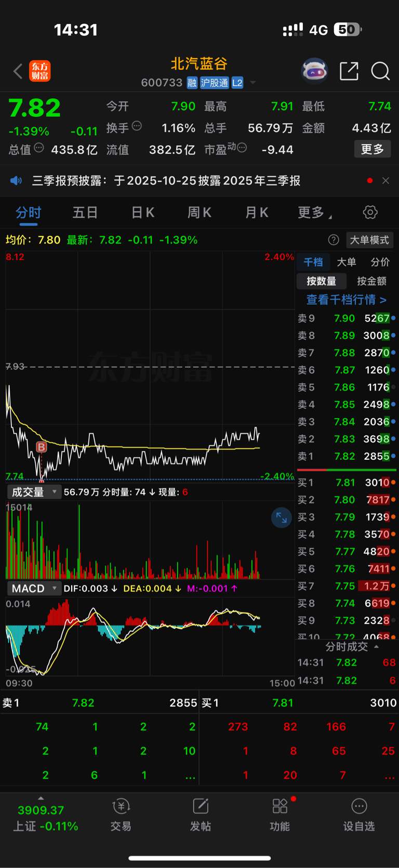Tap the 卖9 7.90 order row
Image resolution: width=399 pixels, height=868 pixels.
347,318
